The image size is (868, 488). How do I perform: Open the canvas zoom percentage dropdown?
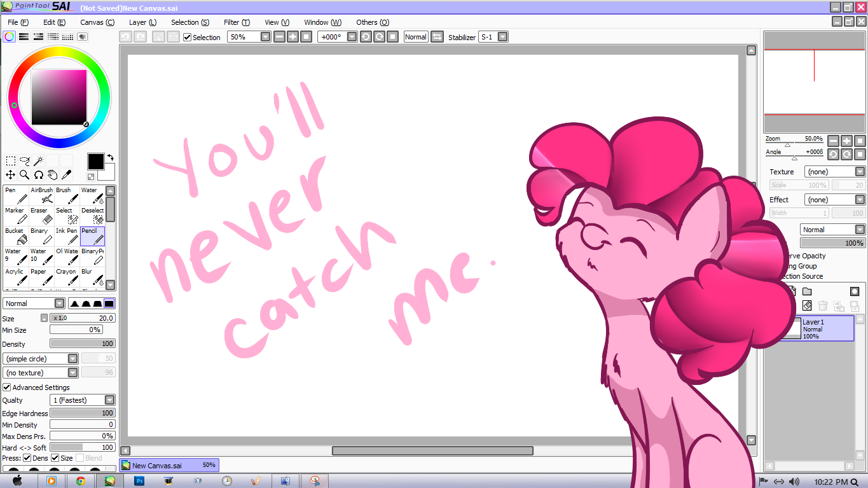(266, 37)
